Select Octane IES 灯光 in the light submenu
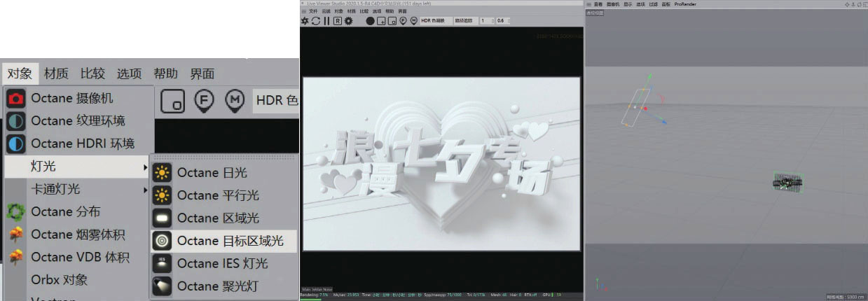868x301 pixels. [x=224, y=263]
